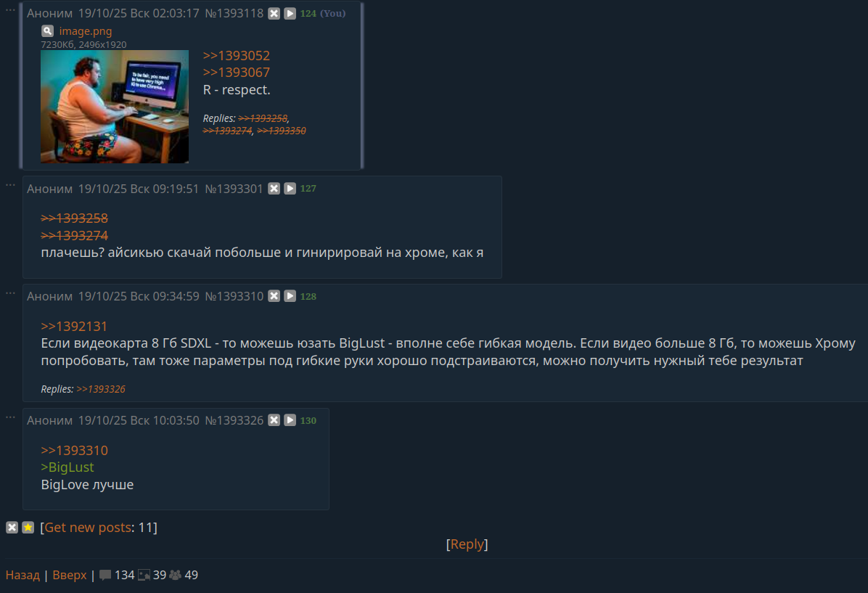Click the X icon beside Get new posts
The width and height of the screenshot is (868, 593).
(12, 528)
